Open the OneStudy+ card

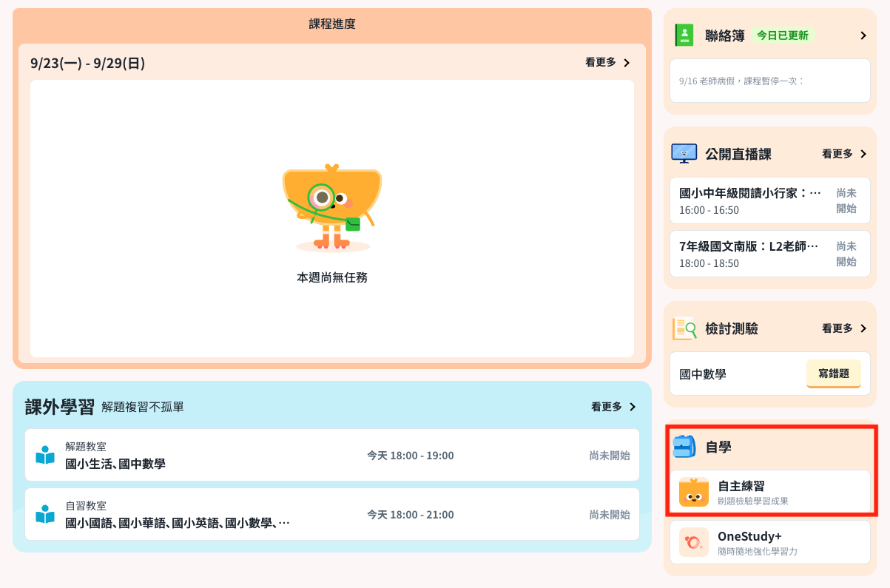point(770,542)
